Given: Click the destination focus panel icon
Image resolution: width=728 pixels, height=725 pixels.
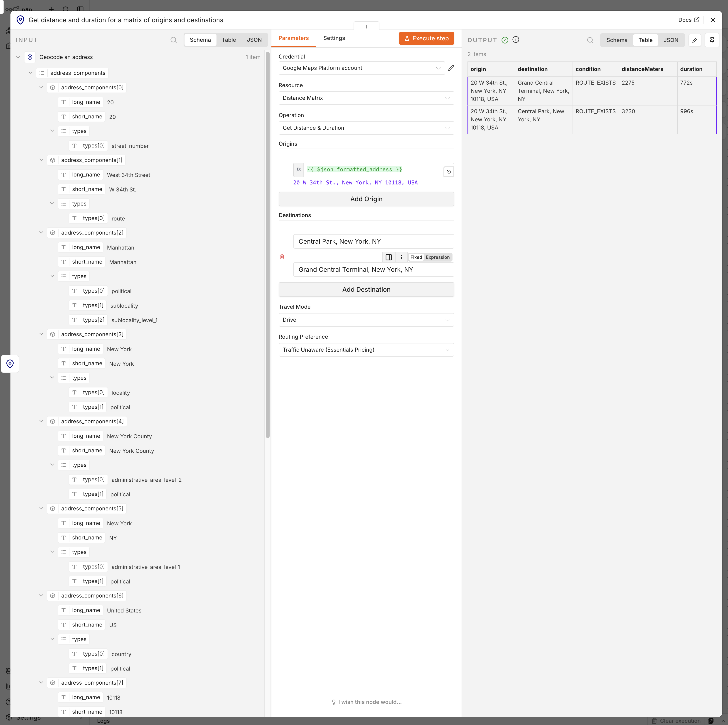Looking at the screenshot, I should [389, 257].
